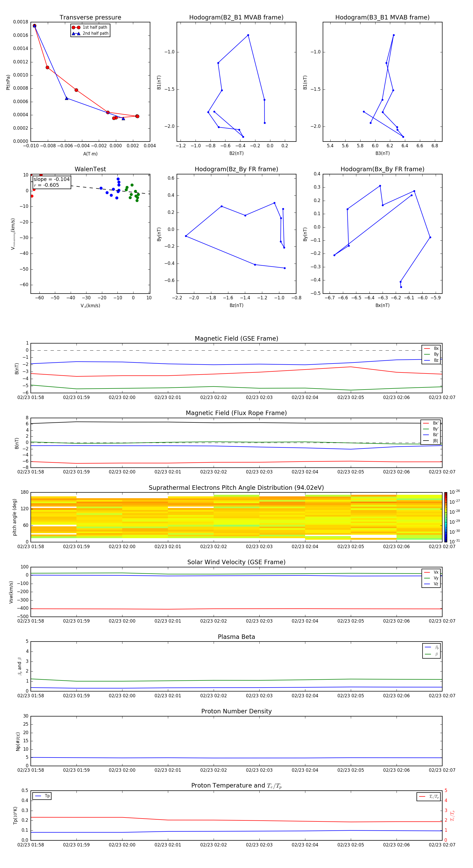
Task: Click the Hodogram(Bz_By FR frame) title
Action: (x=236, y=169)
